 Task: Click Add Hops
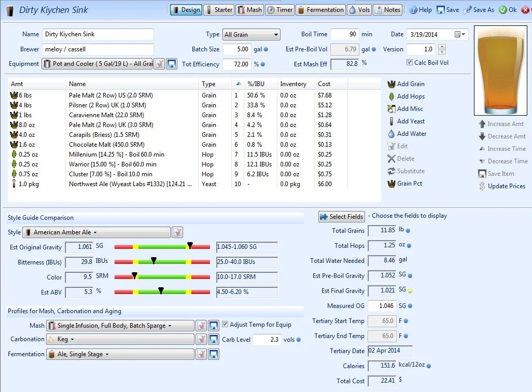coord(406,96)
